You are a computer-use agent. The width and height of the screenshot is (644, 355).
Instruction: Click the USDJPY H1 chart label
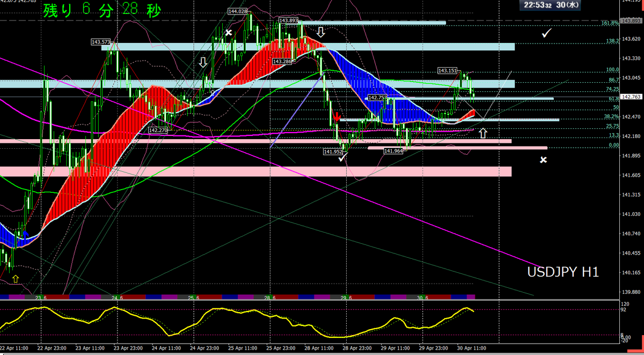(x=563, y=273)
